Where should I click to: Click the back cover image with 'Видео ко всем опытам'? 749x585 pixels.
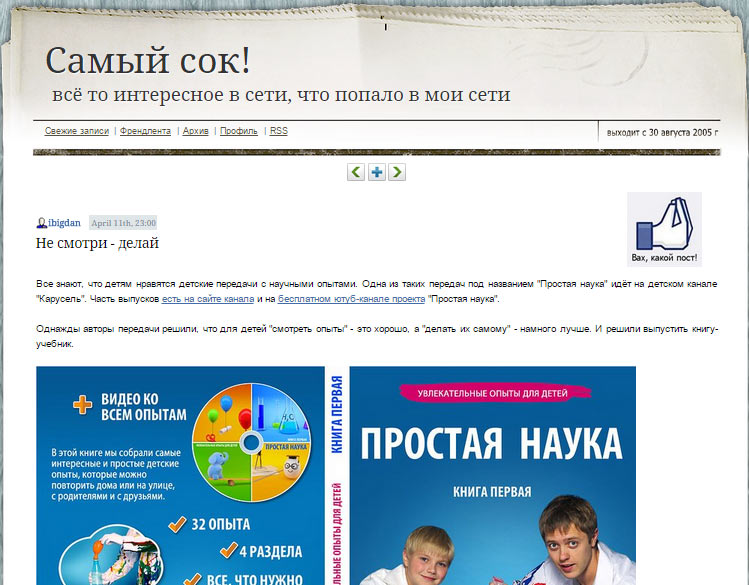coord(181,476)
